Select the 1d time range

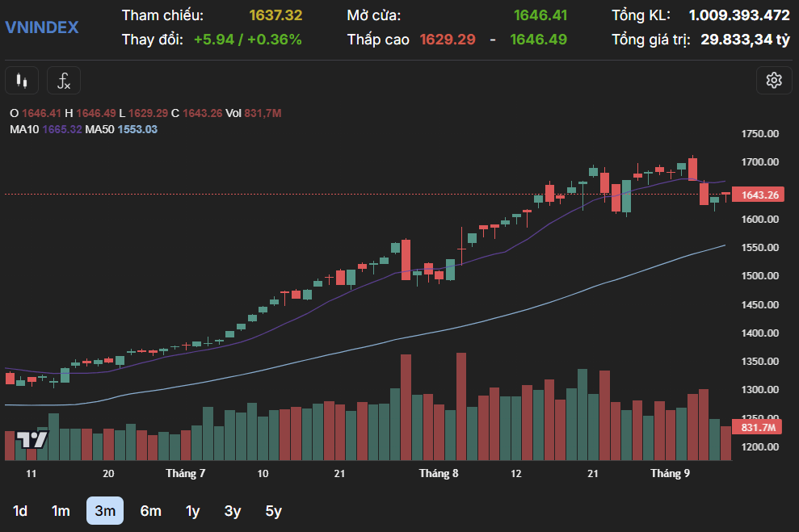20,511
